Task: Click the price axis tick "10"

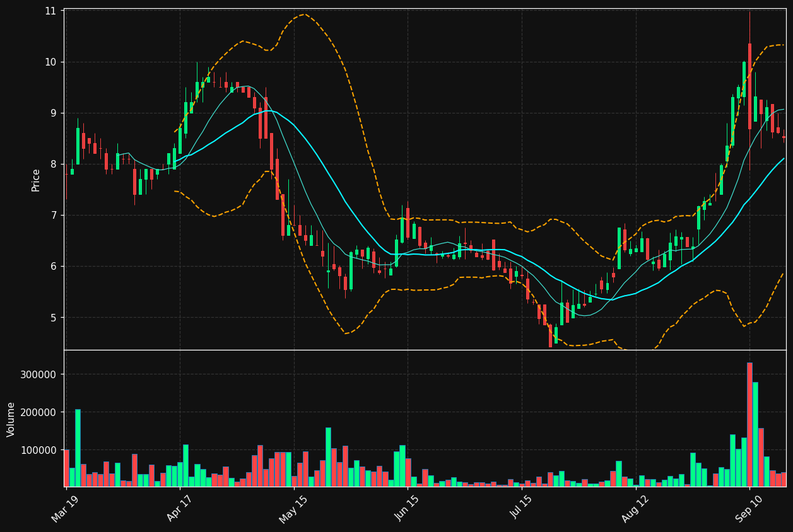Action: click(x=50, y=62)
